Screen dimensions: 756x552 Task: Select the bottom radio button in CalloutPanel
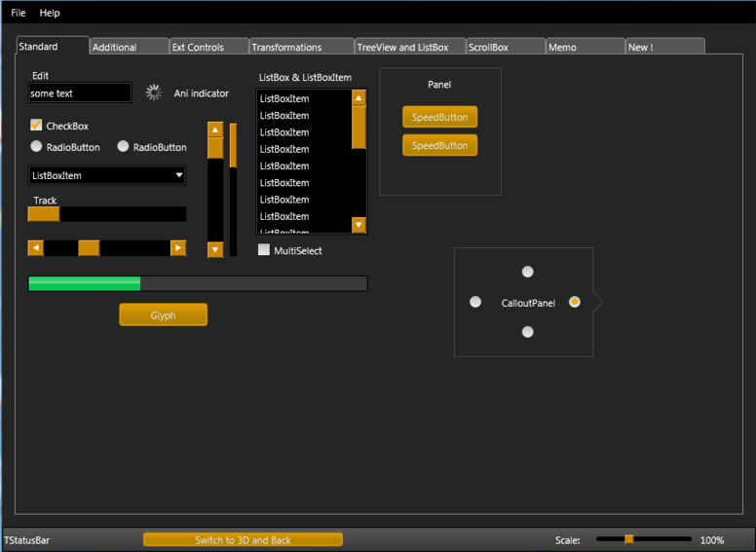click(x=527, y=332)
